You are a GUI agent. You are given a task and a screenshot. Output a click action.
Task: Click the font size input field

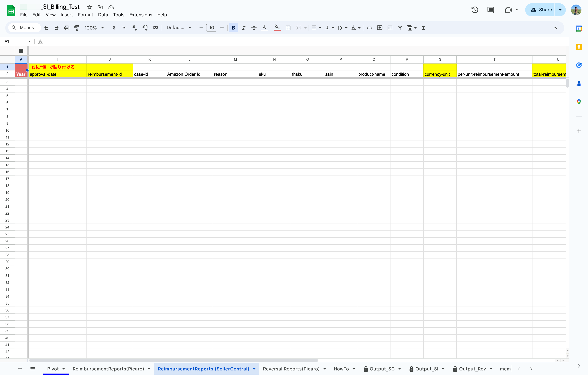212,28
